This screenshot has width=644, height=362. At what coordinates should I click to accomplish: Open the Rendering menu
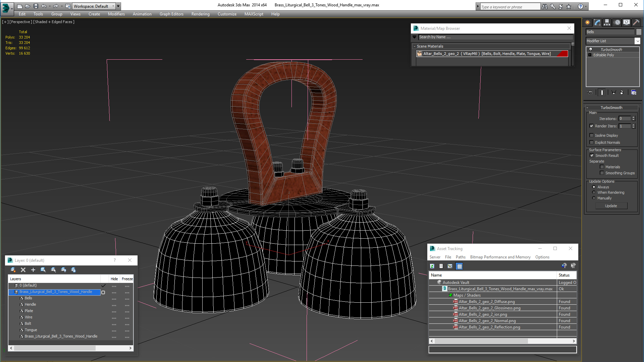coord(200,14)
